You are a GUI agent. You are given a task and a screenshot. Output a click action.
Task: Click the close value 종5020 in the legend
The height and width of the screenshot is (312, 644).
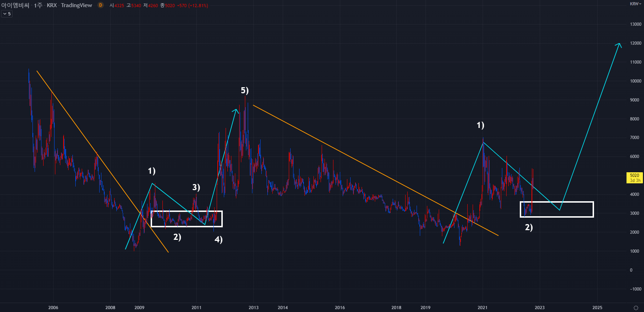coord(167,5)
